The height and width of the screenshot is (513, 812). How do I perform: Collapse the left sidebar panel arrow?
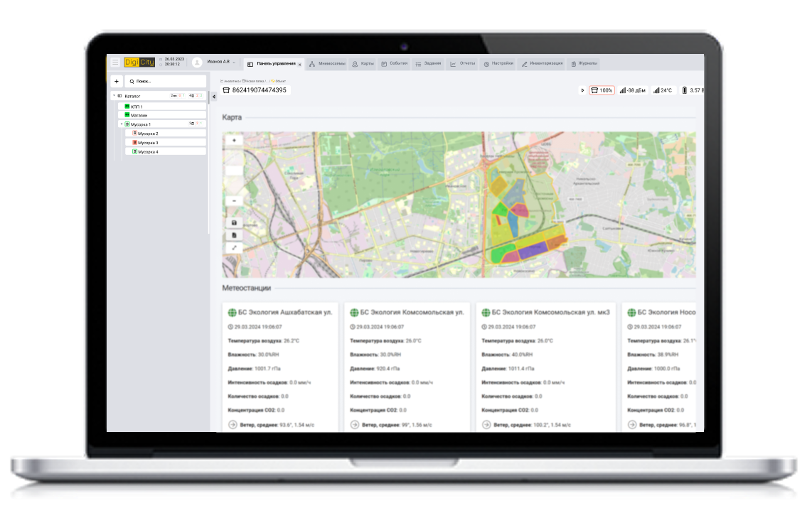214,97
